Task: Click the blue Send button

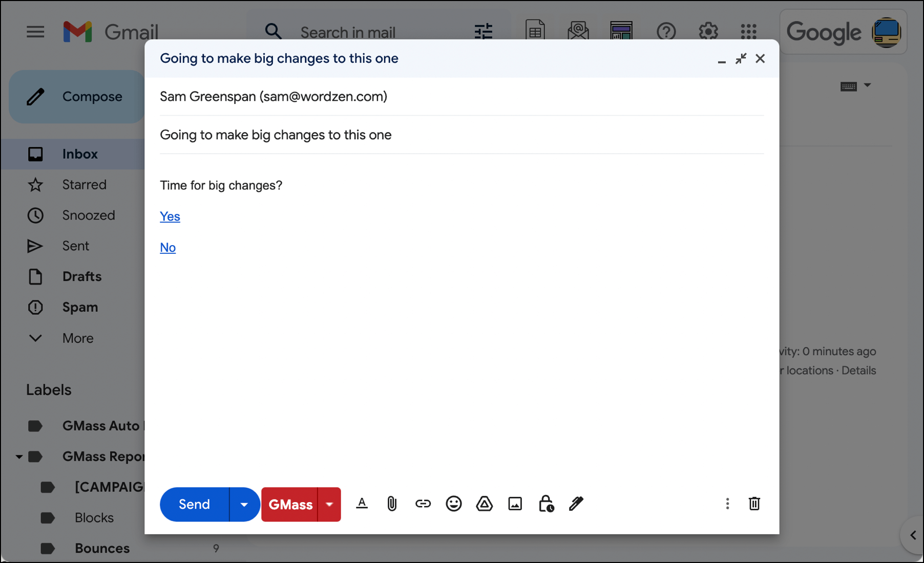Action: point(194,504)
